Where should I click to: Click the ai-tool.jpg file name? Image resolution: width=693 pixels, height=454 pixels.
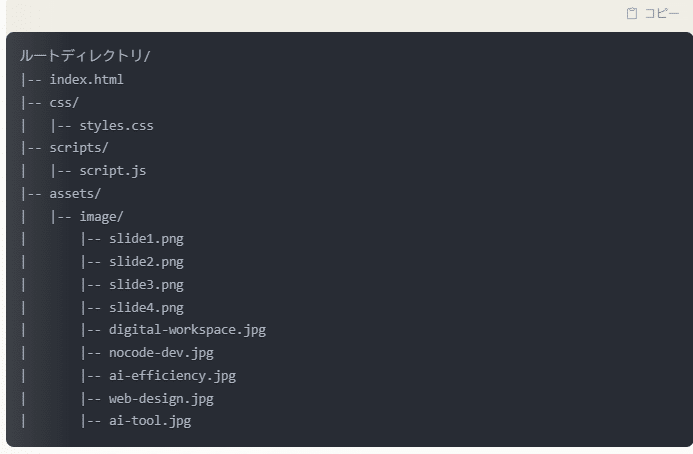[x=150, y=421]
